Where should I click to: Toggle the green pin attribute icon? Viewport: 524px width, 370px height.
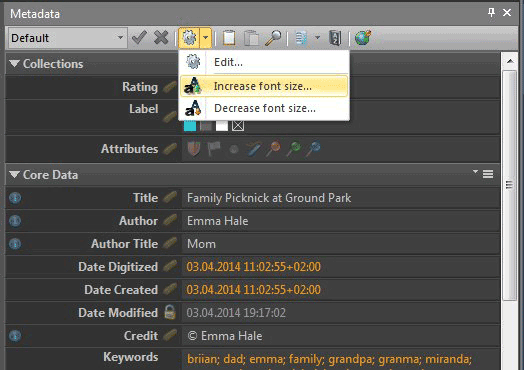click(293, 149)
